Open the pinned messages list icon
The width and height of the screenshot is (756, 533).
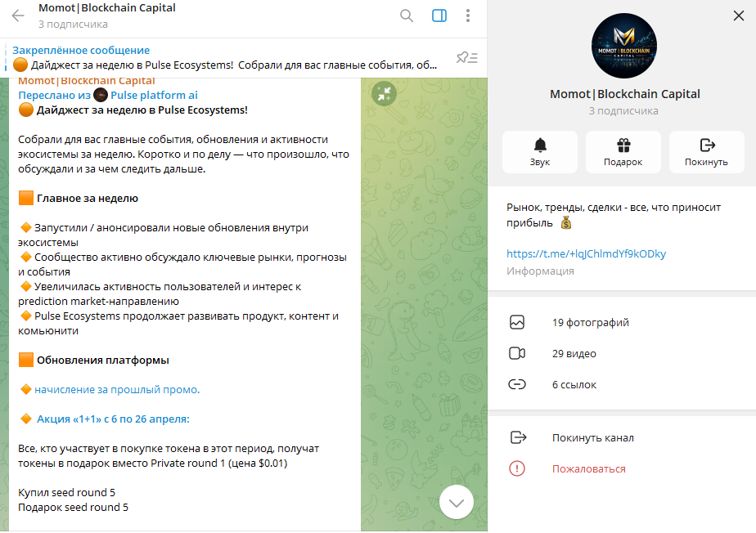point(466,58)
